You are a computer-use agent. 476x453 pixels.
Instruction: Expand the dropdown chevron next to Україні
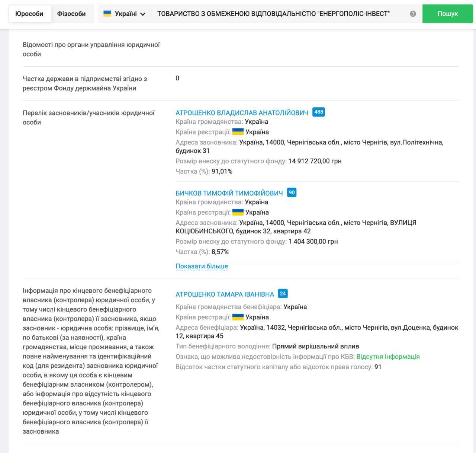[x=143, y=14]
